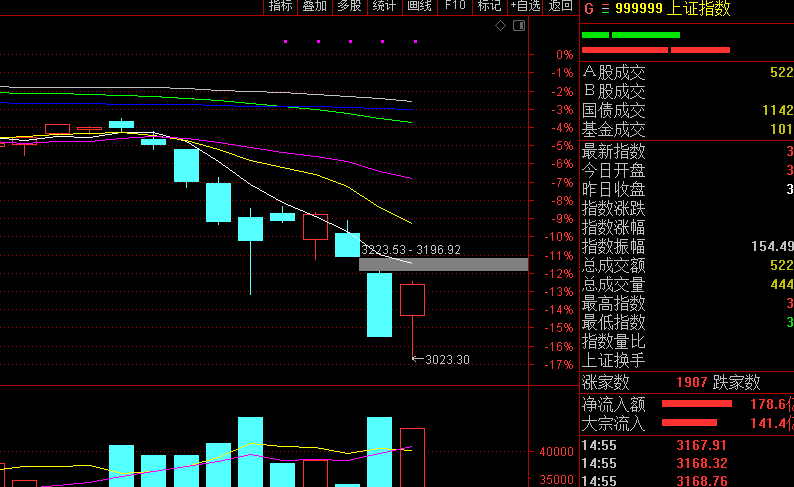The image size is (794, 487).
Task: Click the 标记 mark button
Action: 489,6
